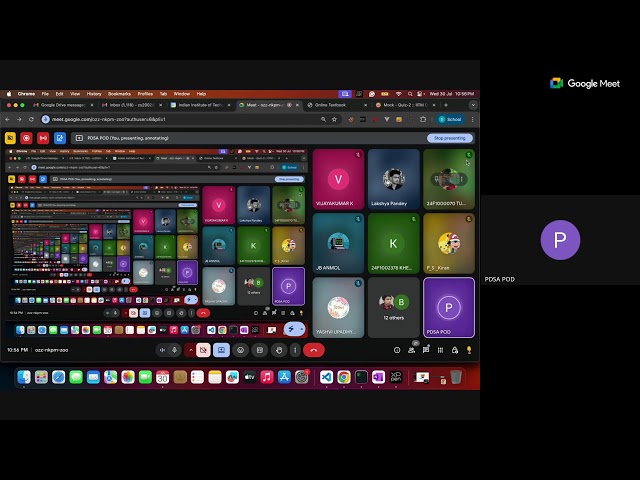The image size is (640, 480).
Task: Click the Spotlight search menu bar icon
Action: pos(410,94)
